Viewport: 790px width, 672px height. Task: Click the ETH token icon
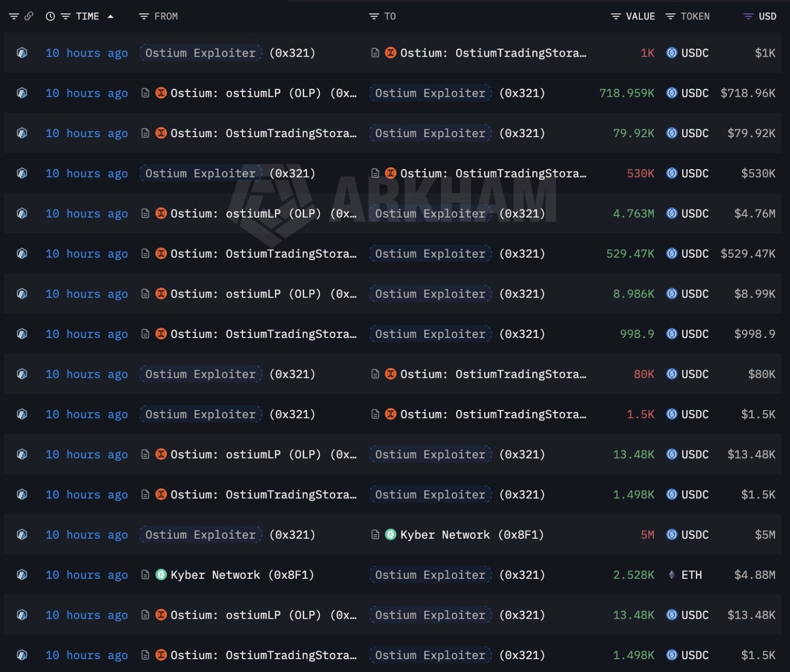coord(671,575)
